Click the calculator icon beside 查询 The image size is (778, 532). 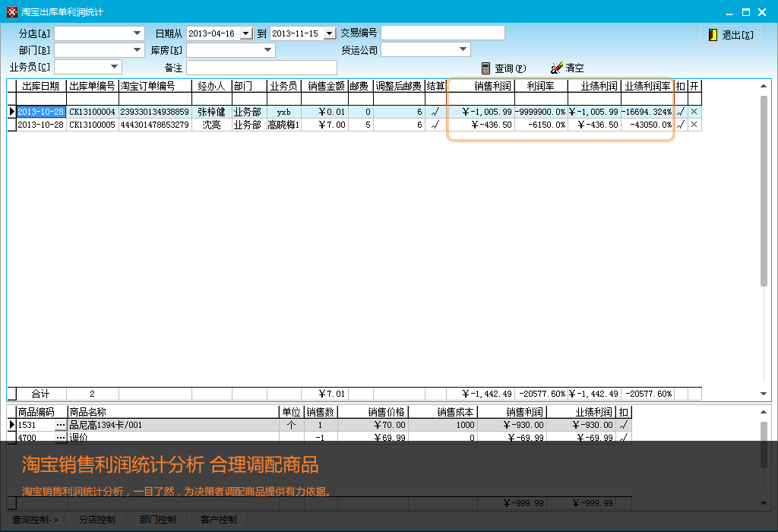[x=485, y=68]
